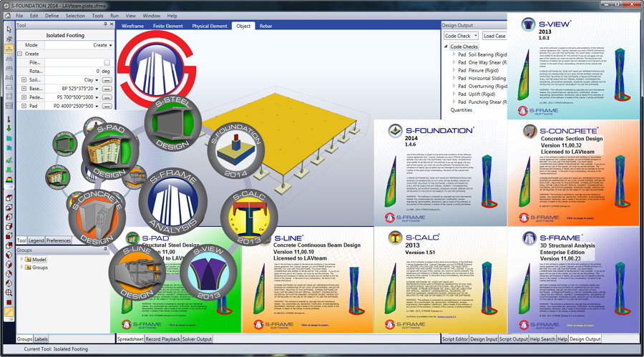
Task: Click the magnifier zoom icon in left toolbar
Action: pos(9,293)
